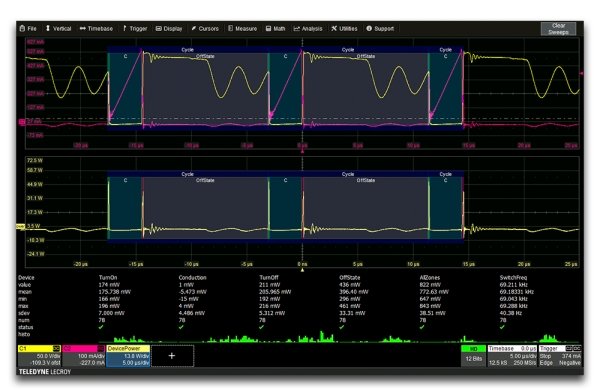This screenshot has width=600, height=390.
Task: Open the Measure menu
Action: 242,28
